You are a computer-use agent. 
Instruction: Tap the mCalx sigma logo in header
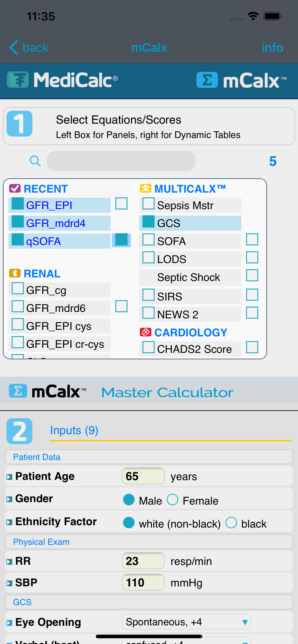[207, 80]
